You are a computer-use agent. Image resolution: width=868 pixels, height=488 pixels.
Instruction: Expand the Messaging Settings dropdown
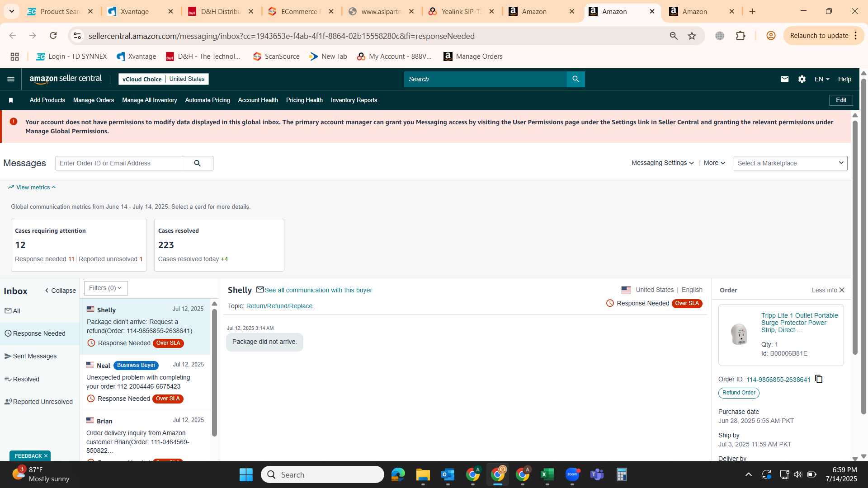[x=662, y=163]
